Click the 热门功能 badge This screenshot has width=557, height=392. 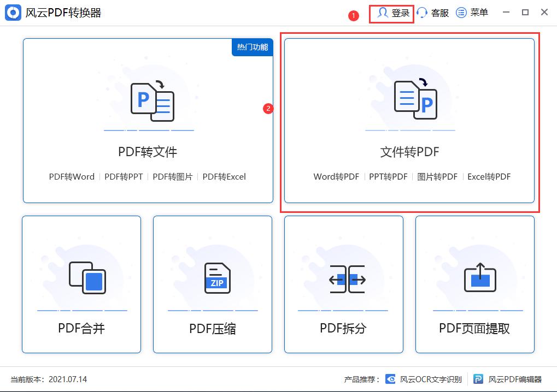[x=251, y=47]
